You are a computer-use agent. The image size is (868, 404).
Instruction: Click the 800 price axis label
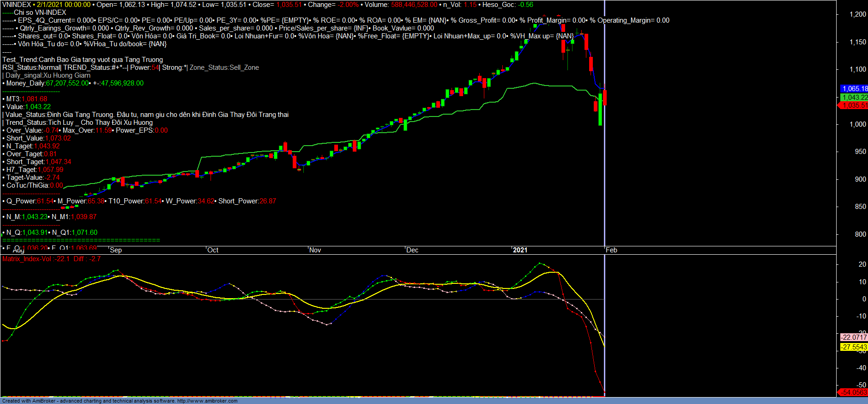point(860,234)
